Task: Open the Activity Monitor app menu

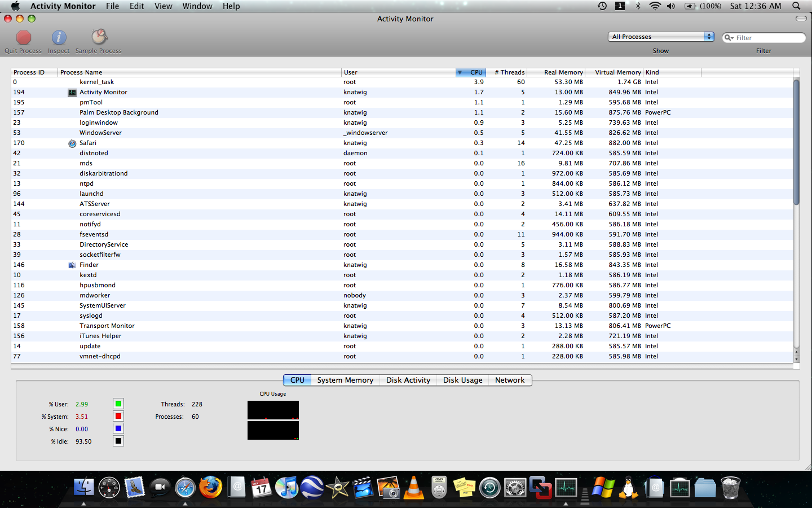Action: [63, 6]
